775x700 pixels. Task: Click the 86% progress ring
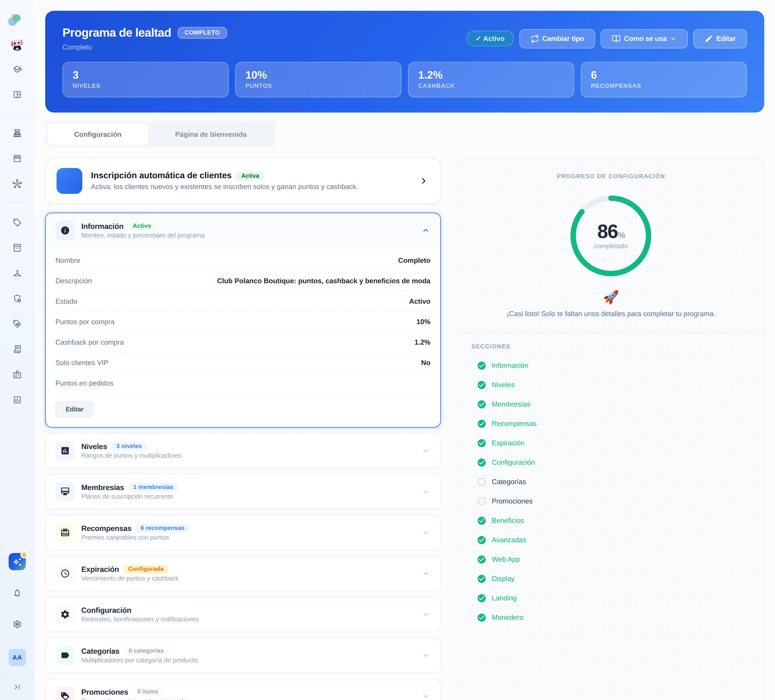(611, 236)
